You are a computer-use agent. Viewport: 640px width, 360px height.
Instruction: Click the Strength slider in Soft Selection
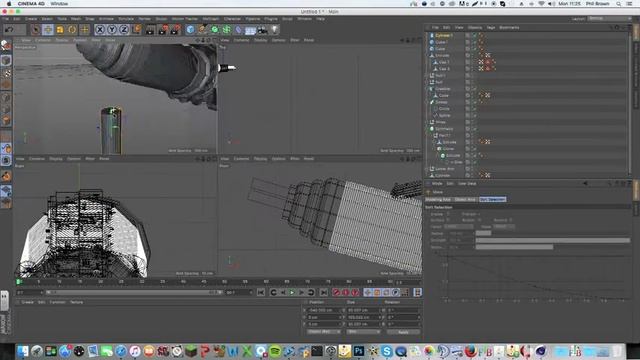[x=552, y=240]
